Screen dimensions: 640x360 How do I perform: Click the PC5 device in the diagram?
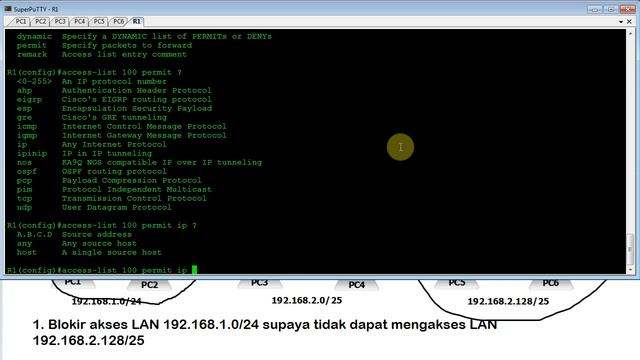(x=457, y=284)
